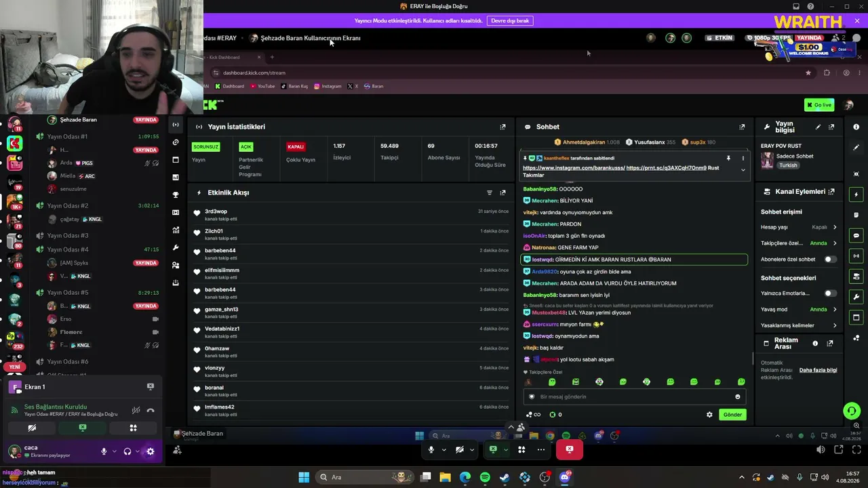The width and height of the screenshot is (868, 488).
Task: Unpin the pinned chat message
Action: point(728,158)
